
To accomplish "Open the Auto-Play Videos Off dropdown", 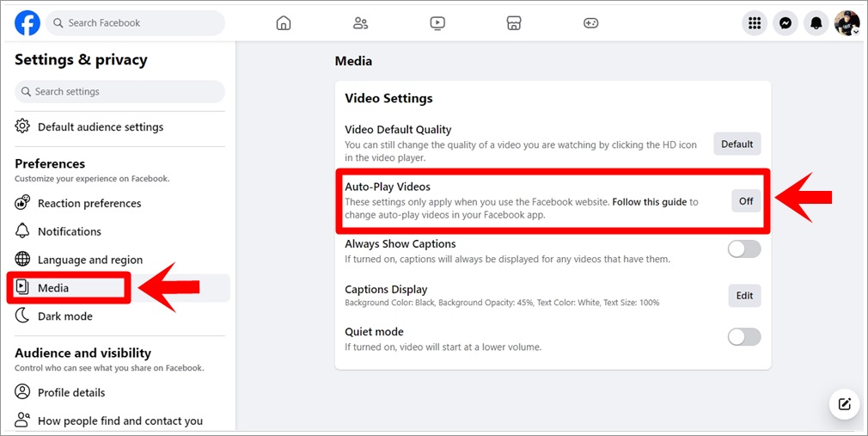I will (746, 201).
